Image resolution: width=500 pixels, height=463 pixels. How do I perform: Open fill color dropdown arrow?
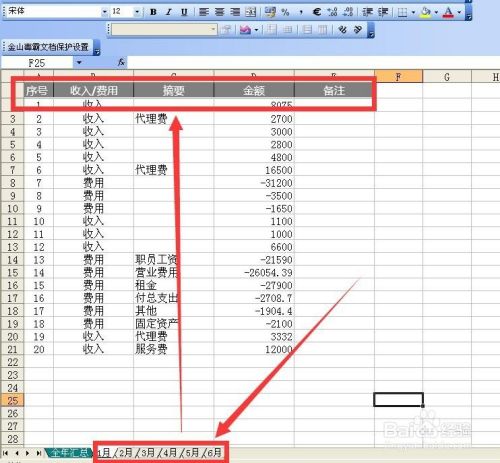click(436, 13)
